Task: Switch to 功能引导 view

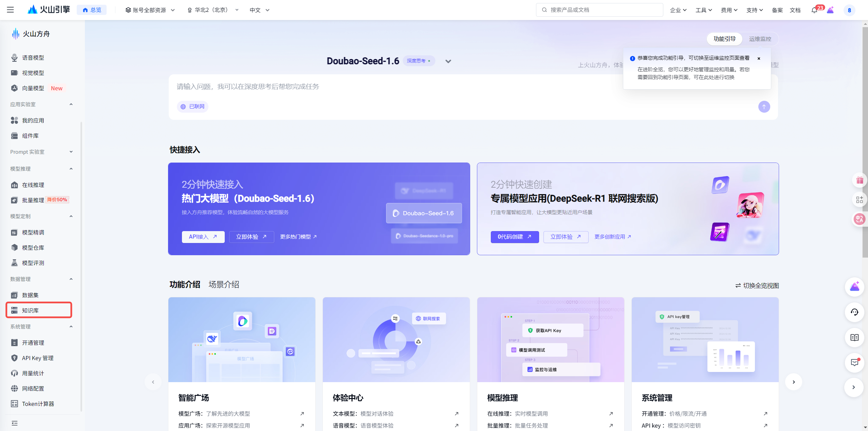Action: tap(725, 39)
